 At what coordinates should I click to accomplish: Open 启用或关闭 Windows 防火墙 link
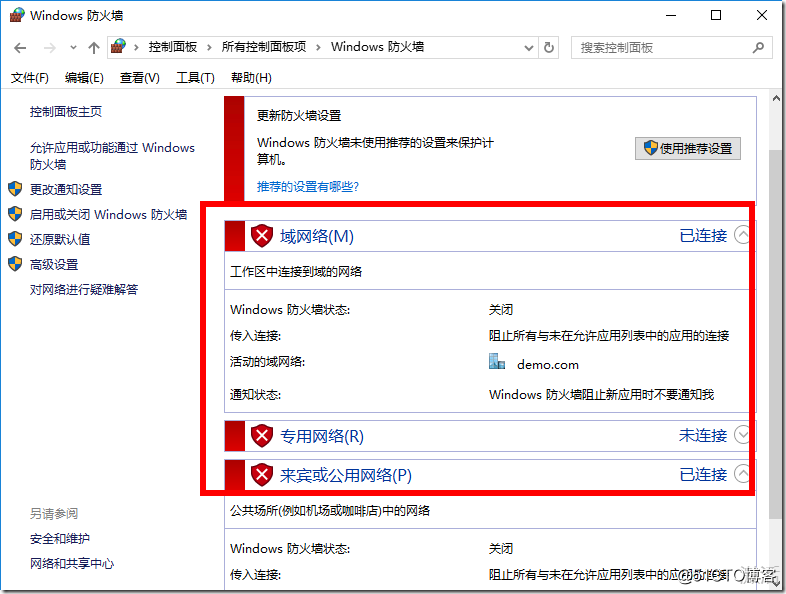tap(108, 215)
